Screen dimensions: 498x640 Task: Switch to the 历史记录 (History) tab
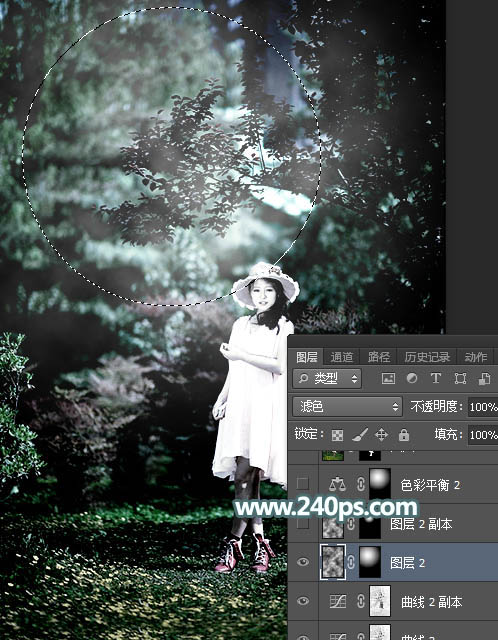[427, 357]
